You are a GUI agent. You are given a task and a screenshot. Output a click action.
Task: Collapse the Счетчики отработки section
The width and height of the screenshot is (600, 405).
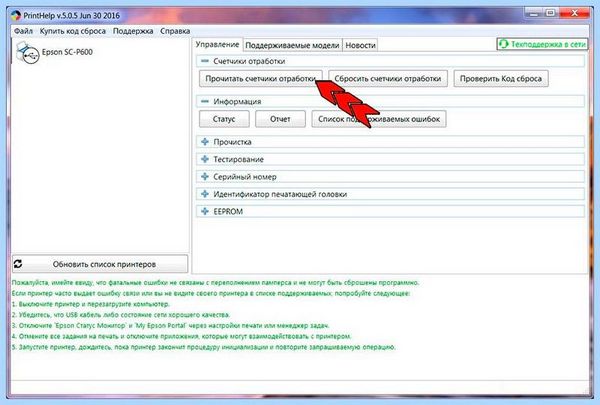205,61
